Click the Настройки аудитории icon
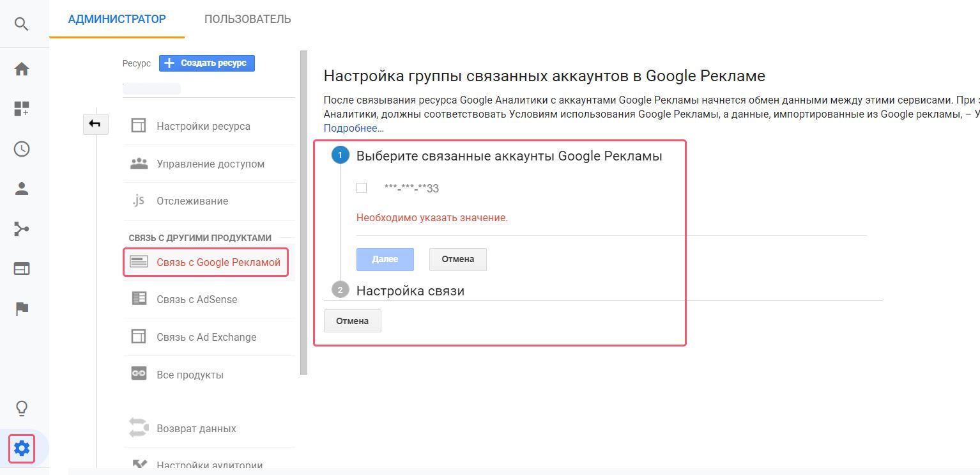 (x=139, y=465)
